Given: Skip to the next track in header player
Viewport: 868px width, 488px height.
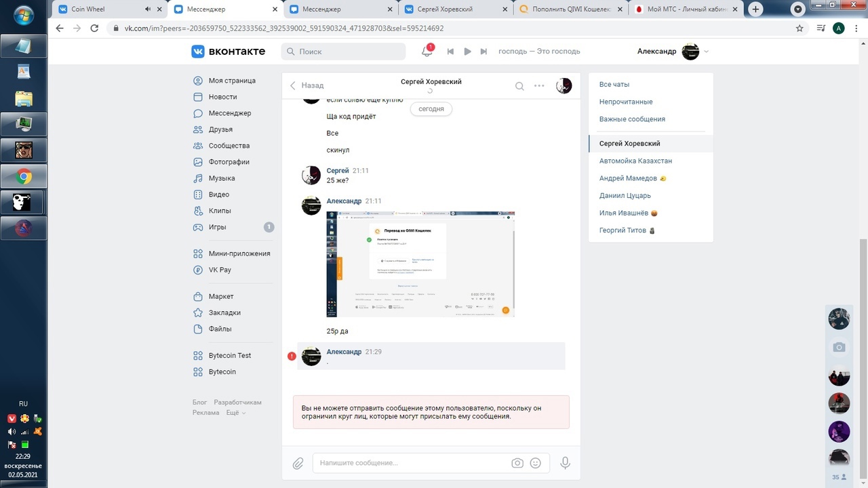Looking at the screenshot, I should point(484,52).
